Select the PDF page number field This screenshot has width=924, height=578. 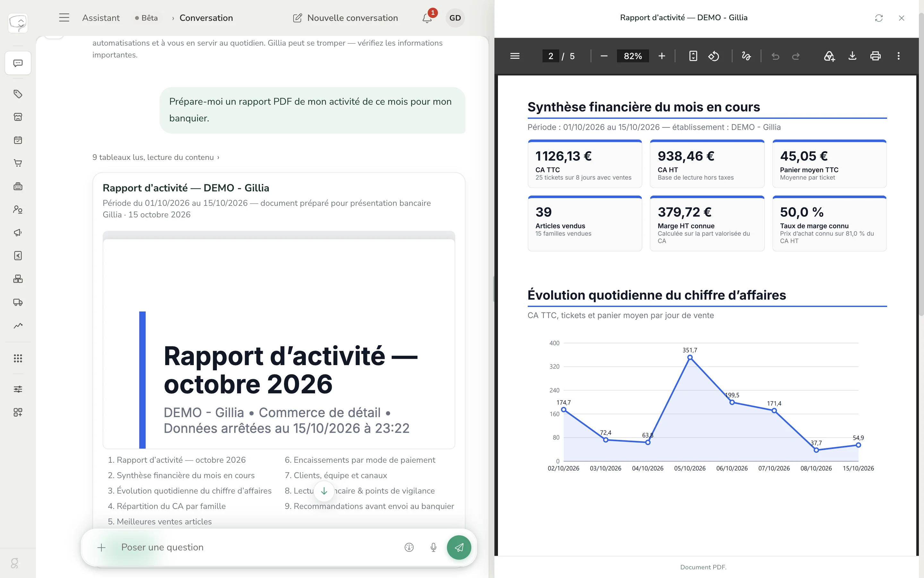[x=551, y=56]
